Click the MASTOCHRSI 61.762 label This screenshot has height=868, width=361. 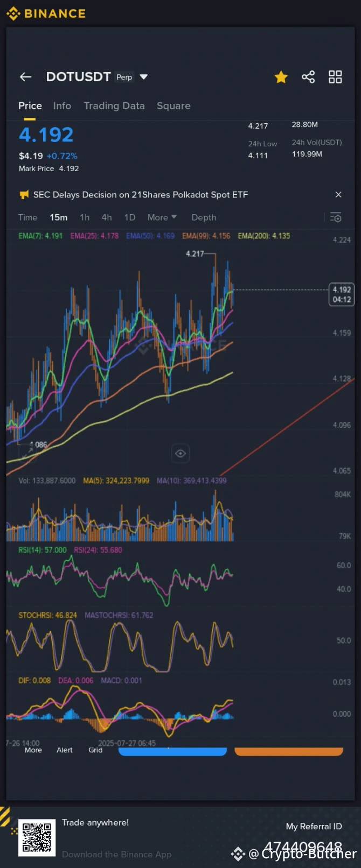click(119, 615)
